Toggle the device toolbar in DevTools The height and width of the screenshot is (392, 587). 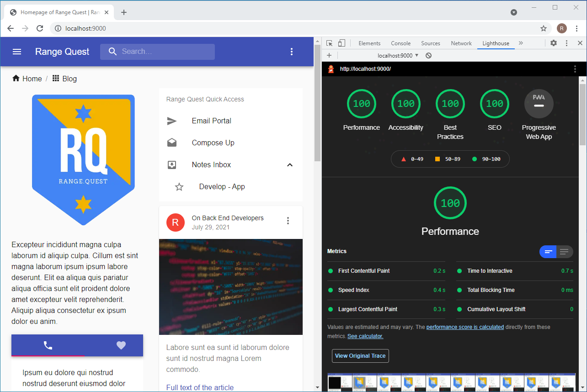[342, 43]
